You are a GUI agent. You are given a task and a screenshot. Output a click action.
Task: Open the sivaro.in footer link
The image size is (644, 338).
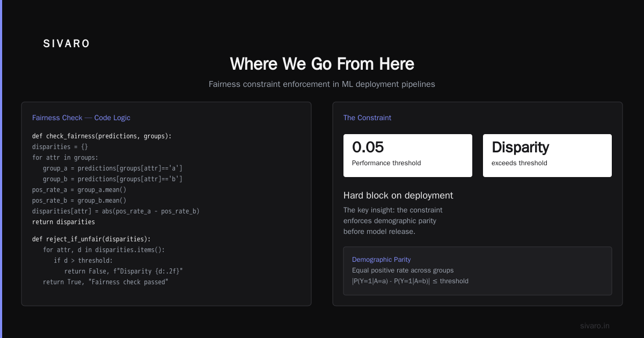point(595,326)
